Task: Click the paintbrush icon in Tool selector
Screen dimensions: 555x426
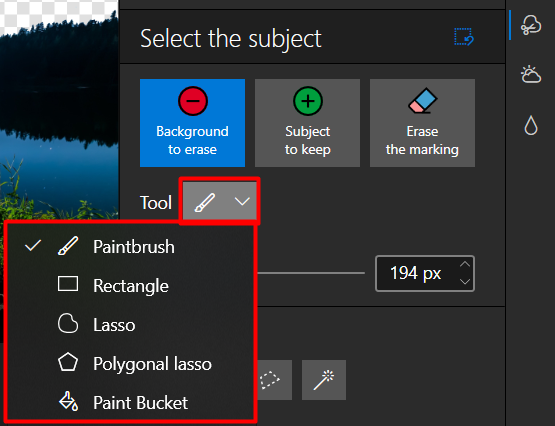Action: 205,202
